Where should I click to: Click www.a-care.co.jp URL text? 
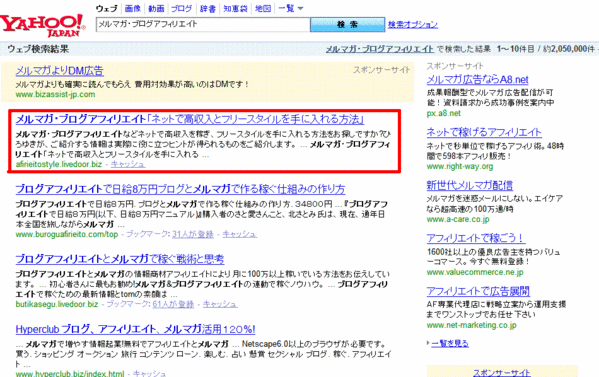(458, 219)
